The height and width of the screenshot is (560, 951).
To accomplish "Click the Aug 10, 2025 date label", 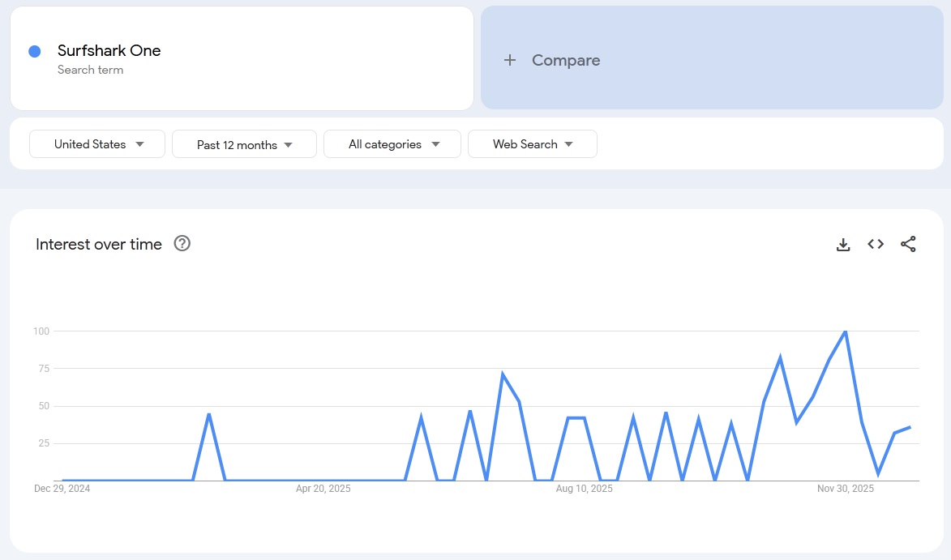I will point(584,488).
